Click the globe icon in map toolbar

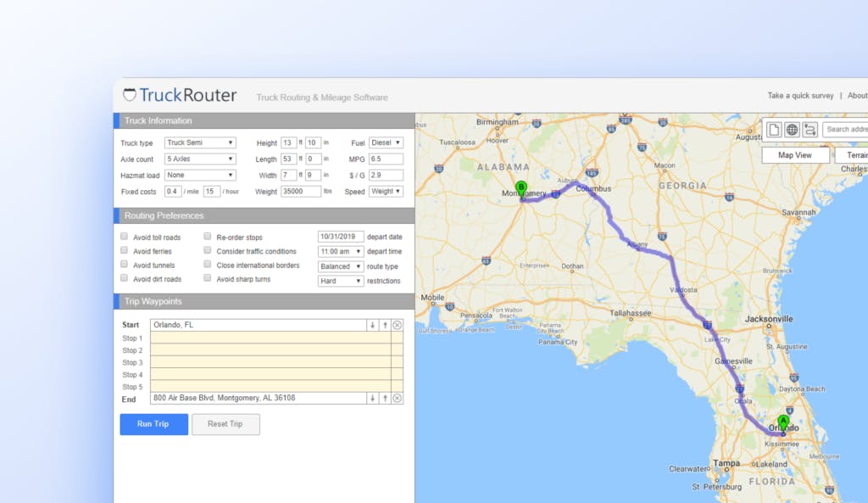(793, 130)
